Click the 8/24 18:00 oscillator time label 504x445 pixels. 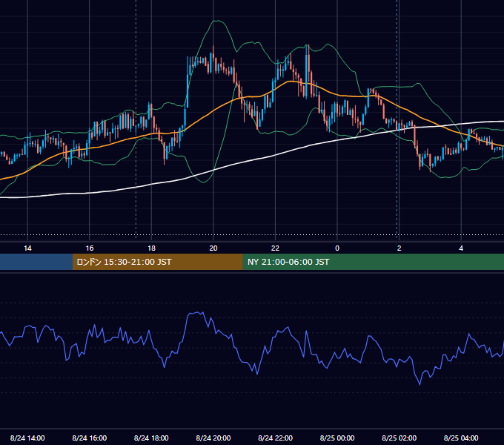(151, 438)
